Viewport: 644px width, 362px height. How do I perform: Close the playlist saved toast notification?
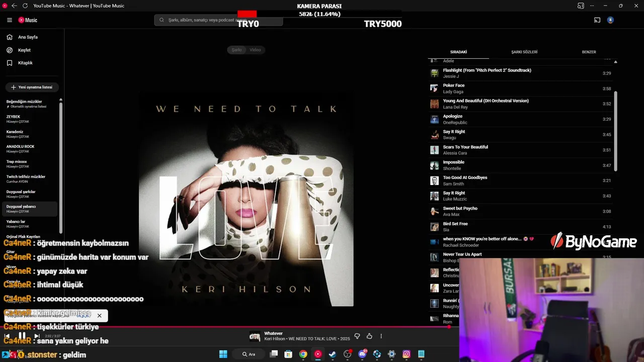tap(99, 316)
